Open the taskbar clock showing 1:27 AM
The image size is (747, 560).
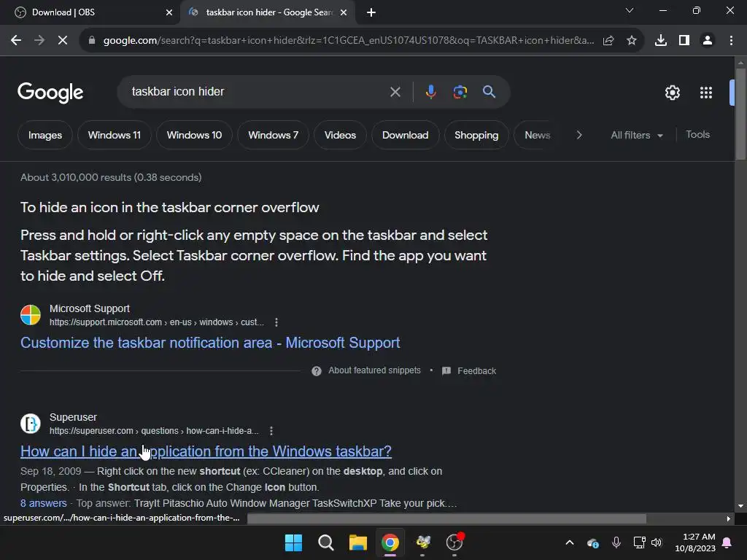pos(695,542)
